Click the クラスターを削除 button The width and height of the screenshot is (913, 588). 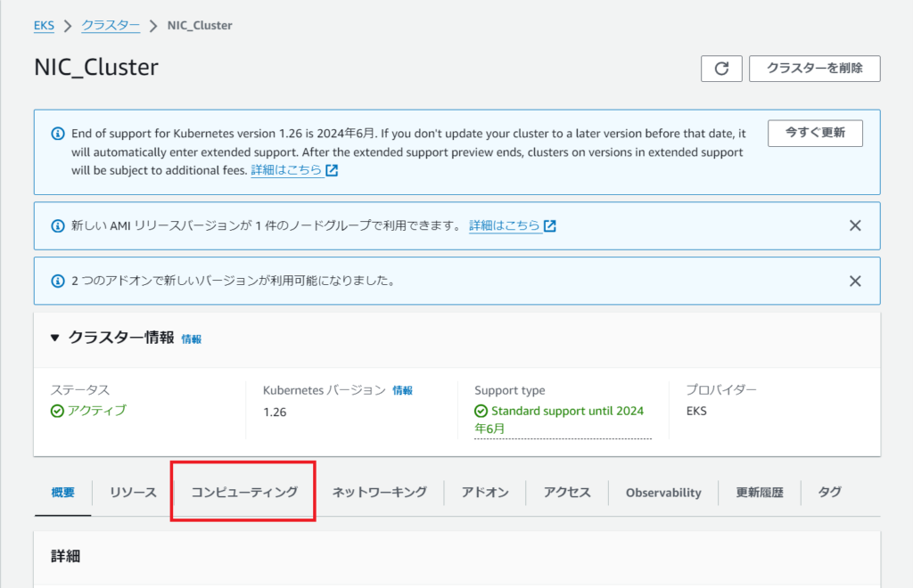(815, 69)
